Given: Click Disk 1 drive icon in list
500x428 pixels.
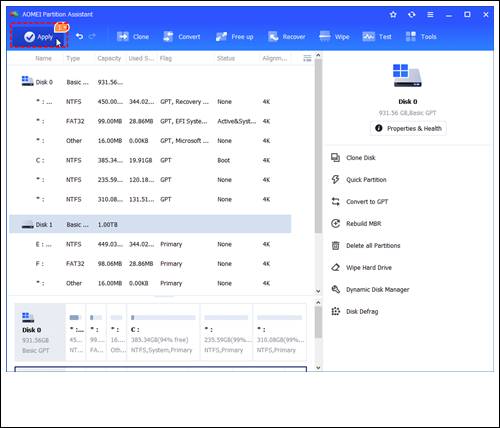Looking at the screenshot, I should click(27, 225).
